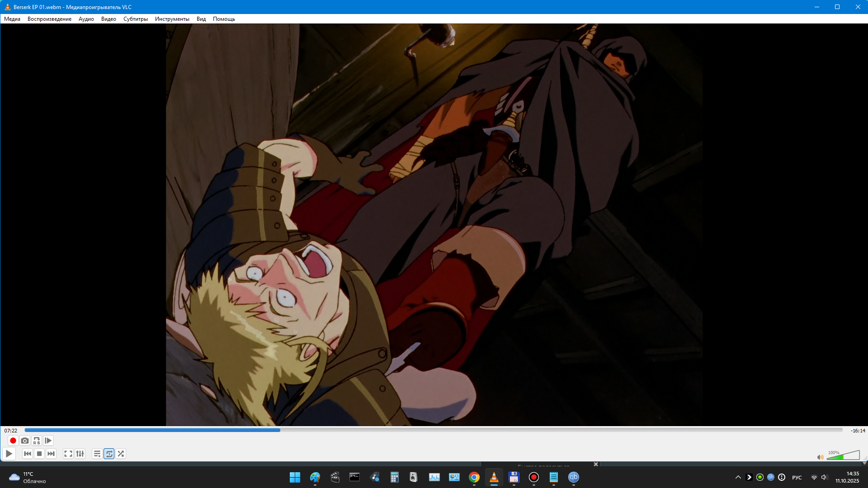This screenshot has height=488, width=868.
Task: Skip to previous media track
Action: [x=28, y=454]
